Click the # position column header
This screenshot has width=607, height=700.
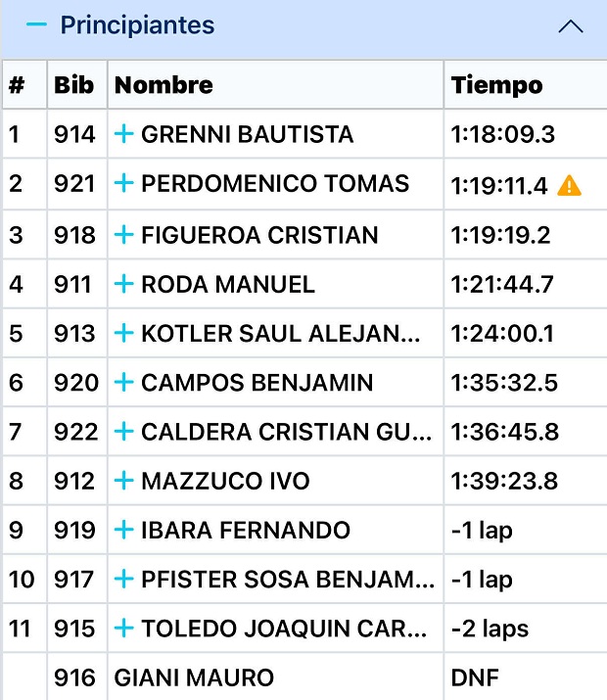(x=16, y=85)
